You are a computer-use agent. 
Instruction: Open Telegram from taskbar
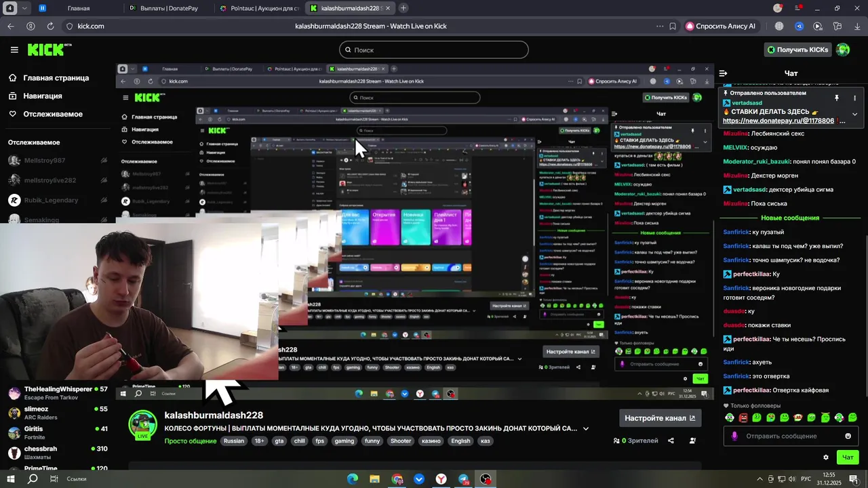point(463,479)
